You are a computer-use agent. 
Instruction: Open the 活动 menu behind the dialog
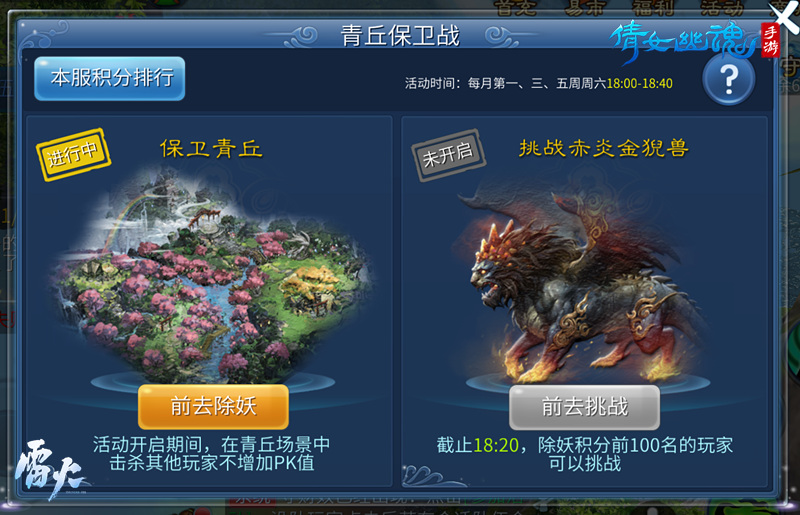point(722,8)
